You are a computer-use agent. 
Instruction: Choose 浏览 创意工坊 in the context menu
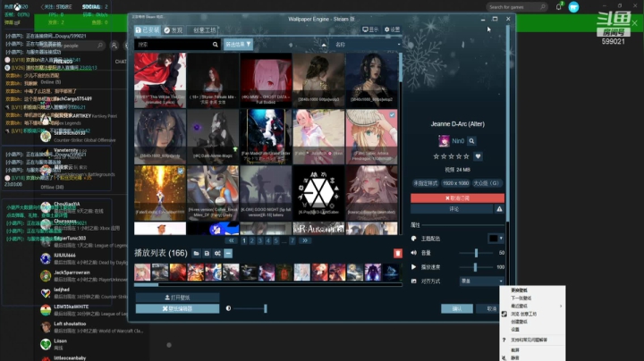pyautogui.click(x=523, y=314)
